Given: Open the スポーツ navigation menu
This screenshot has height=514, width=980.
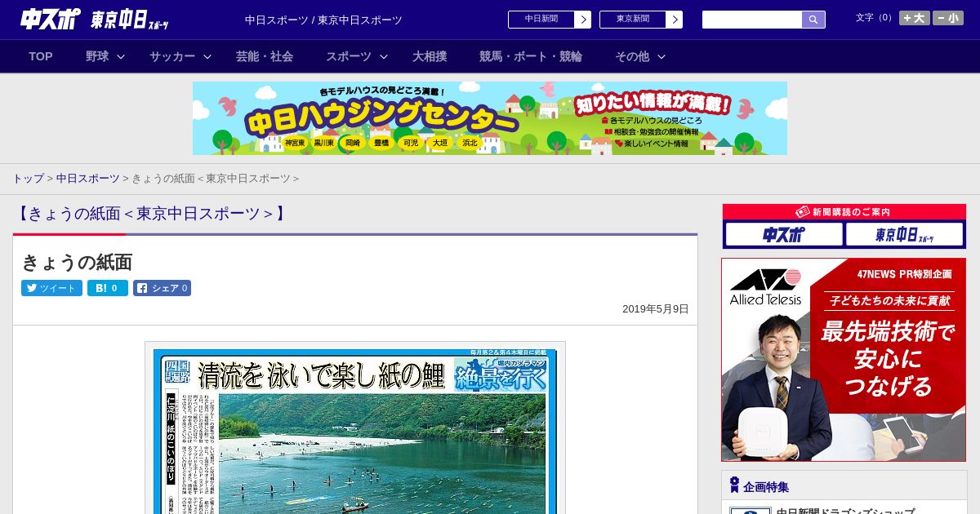Looking at the screenshot, I should 349,56.
